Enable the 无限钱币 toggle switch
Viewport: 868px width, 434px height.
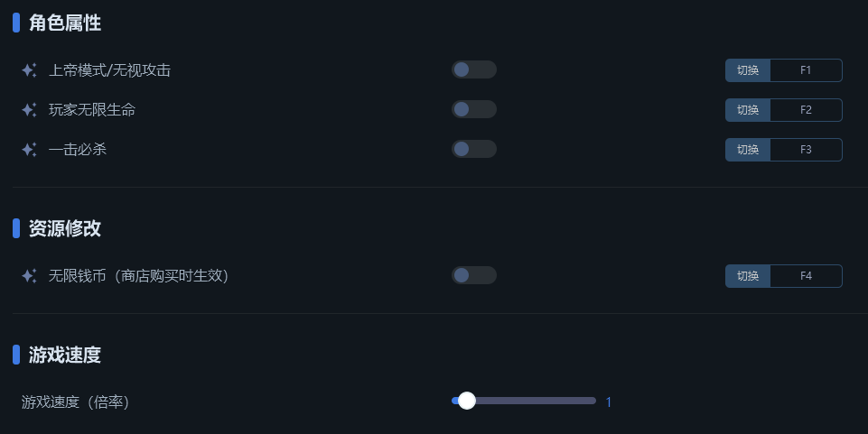point(474,275)
